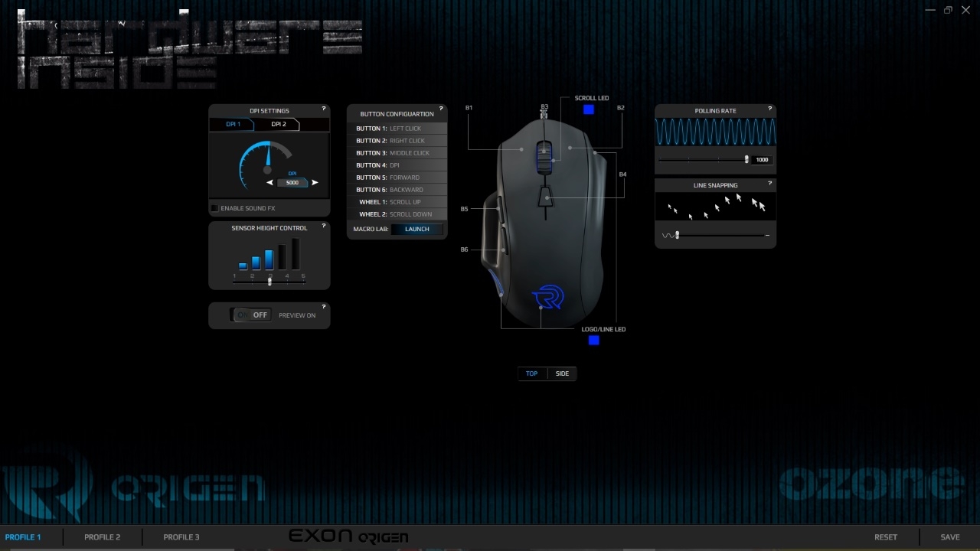Select sensor height level 5 bar
Image resolution: width=980 pixels, height=551 pixels.
(x=296, y=254)
